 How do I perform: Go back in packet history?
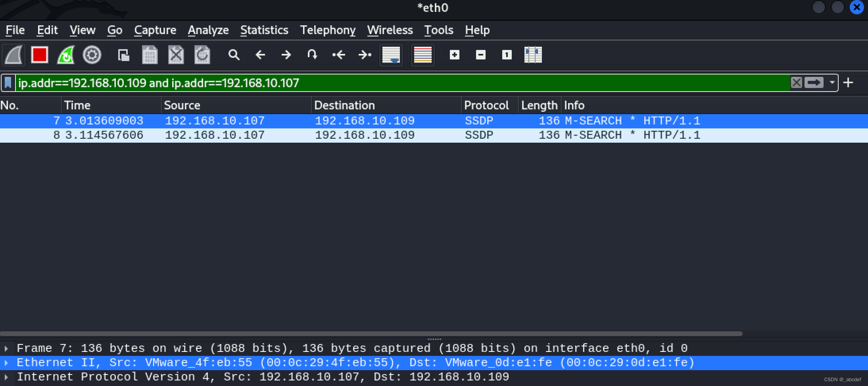(260, 55)
